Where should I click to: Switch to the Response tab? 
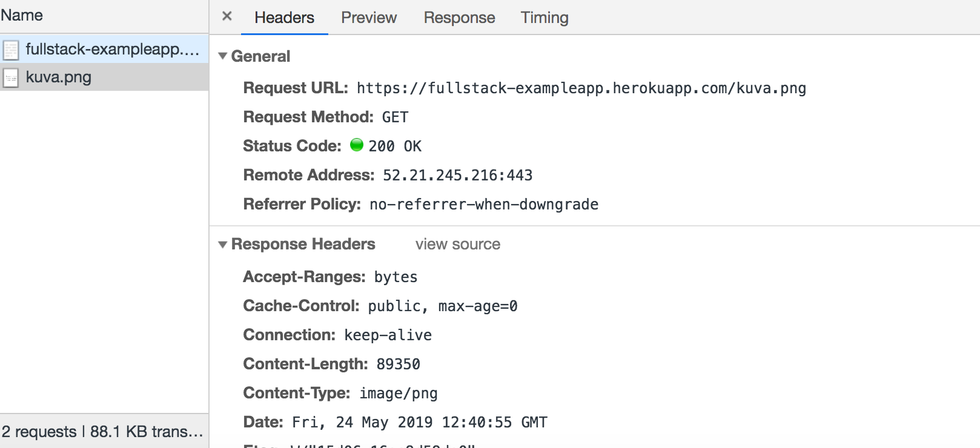459,18
